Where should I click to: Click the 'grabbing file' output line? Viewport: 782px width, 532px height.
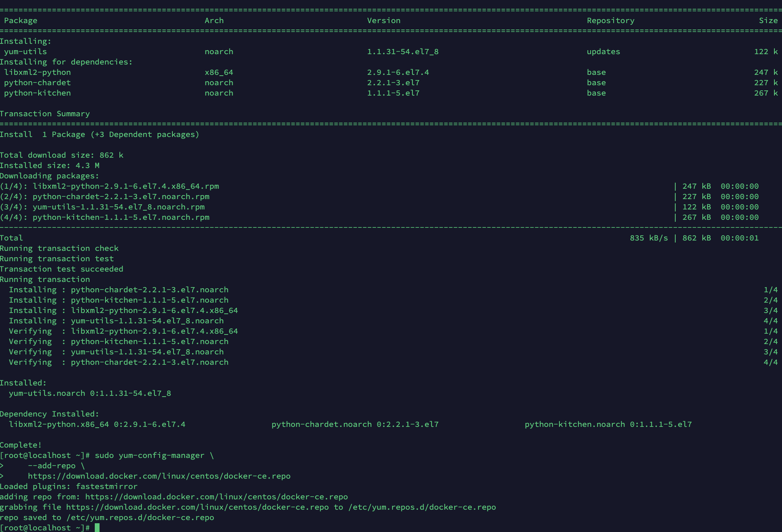click(248, 507)
